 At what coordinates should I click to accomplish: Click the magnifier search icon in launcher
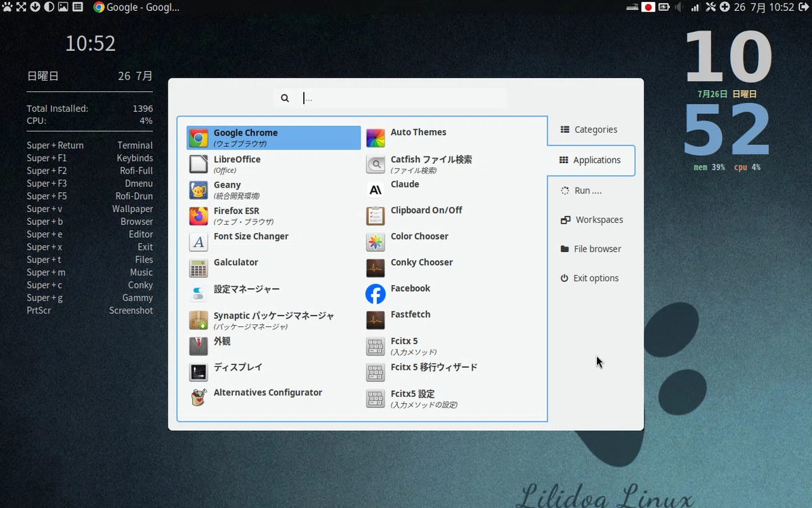point(285,98)
